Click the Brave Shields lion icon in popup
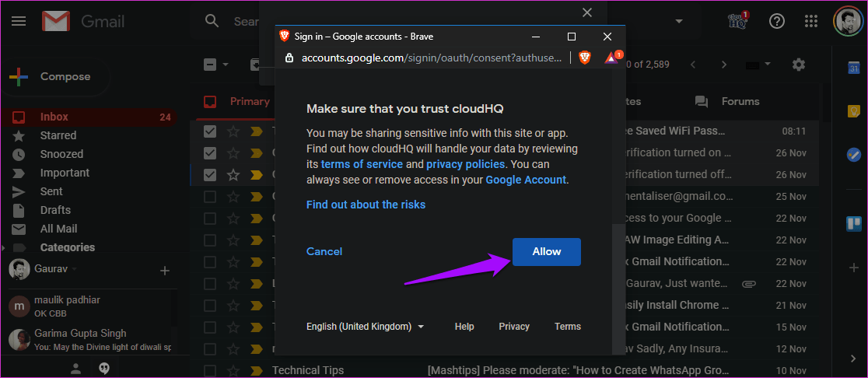Screen dimensions: 868x378 585,58
